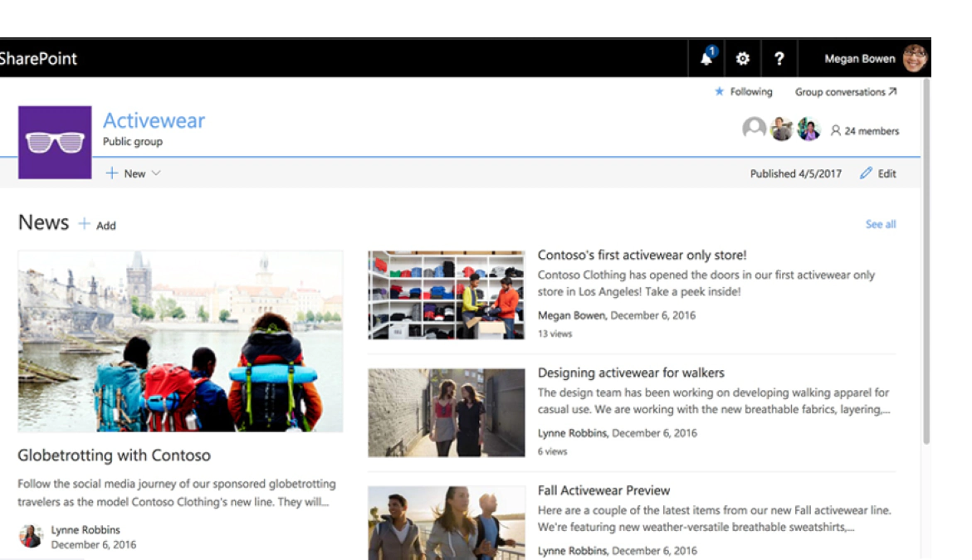Image resolution: width=972 pixels, height=560 pixels.
Task: Open the See all news link
Action: tap(880, 224)
